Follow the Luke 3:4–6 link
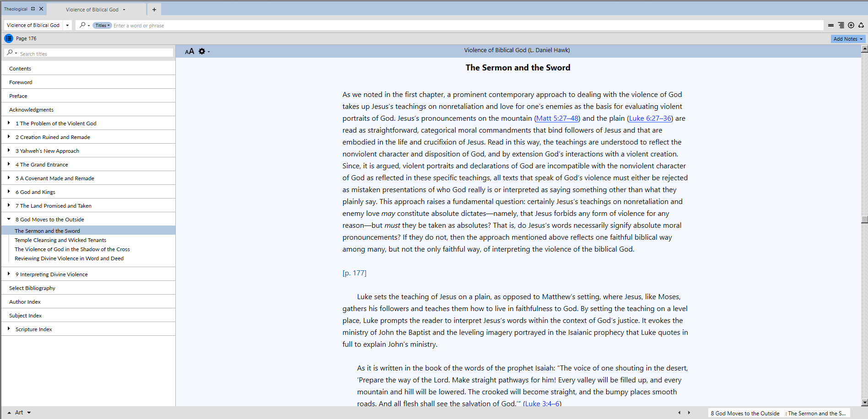 point(542,403)
